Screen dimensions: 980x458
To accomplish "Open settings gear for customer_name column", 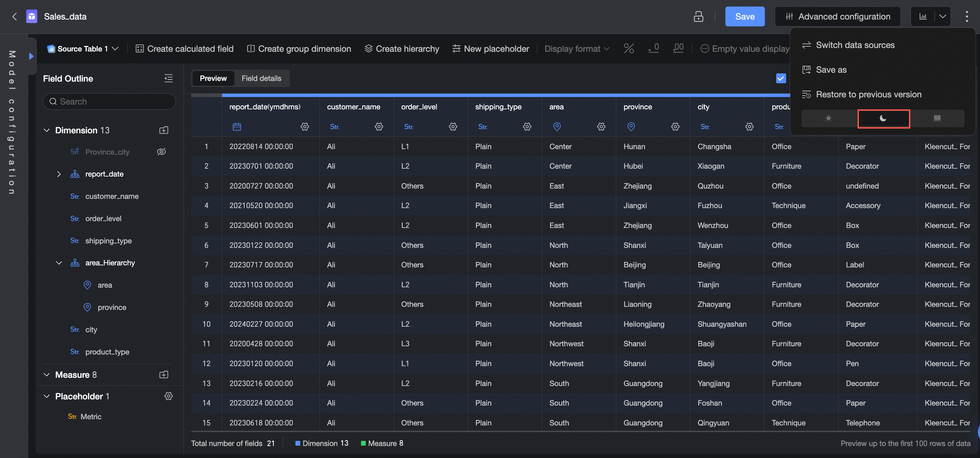I will [378, 126].
